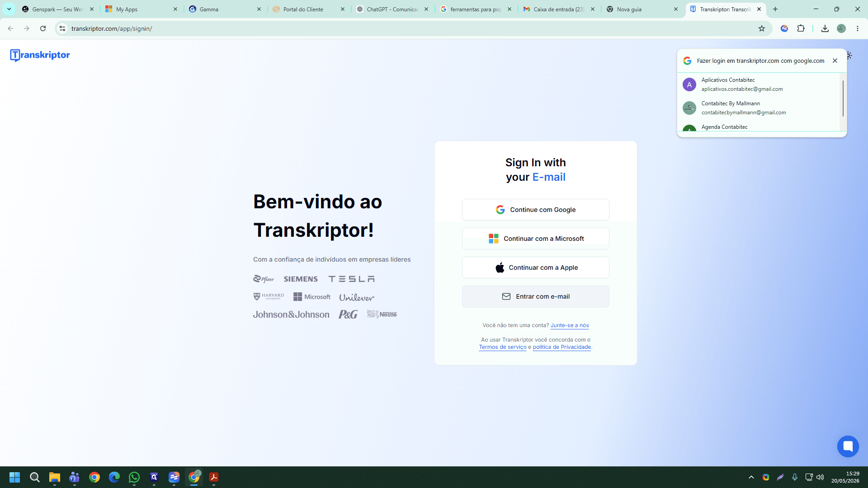
Task: Open the Windows Start menu
Action: coord(15,477)
